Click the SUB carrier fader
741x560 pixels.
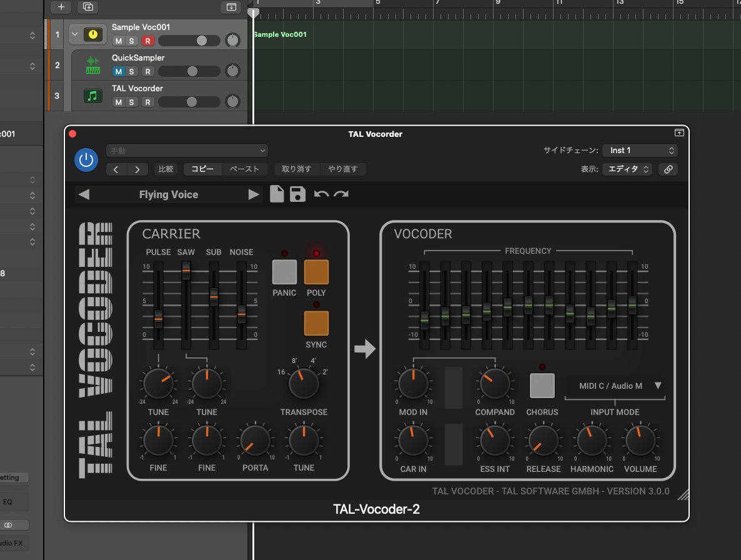[x=214, y=297]
